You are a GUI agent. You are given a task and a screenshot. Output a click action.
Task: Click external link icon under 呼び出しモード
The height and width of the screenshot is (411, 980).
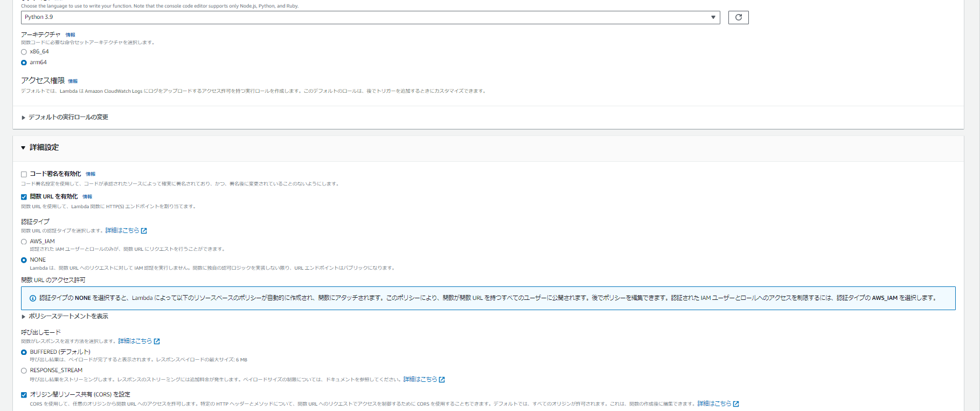[157, 341]
